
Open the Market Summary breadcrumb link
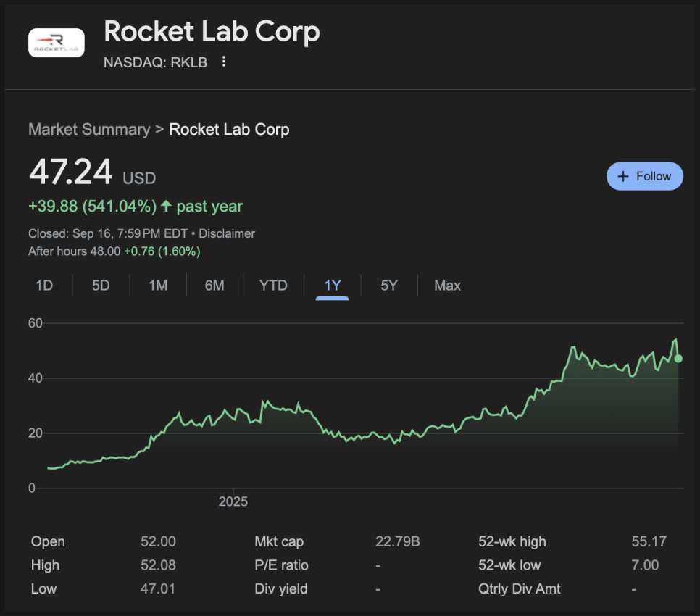pos(89,130)
